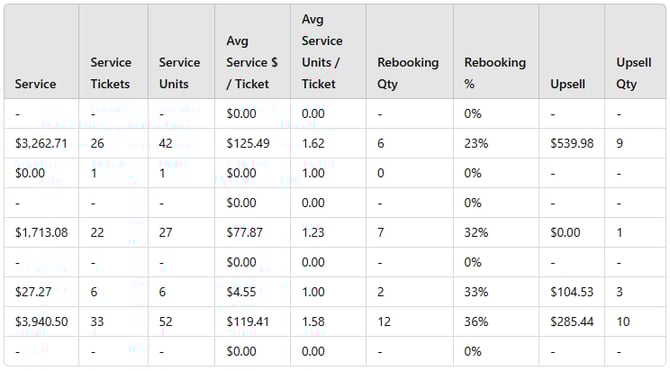Select the $285.44 upsell value

click(572, 321)
